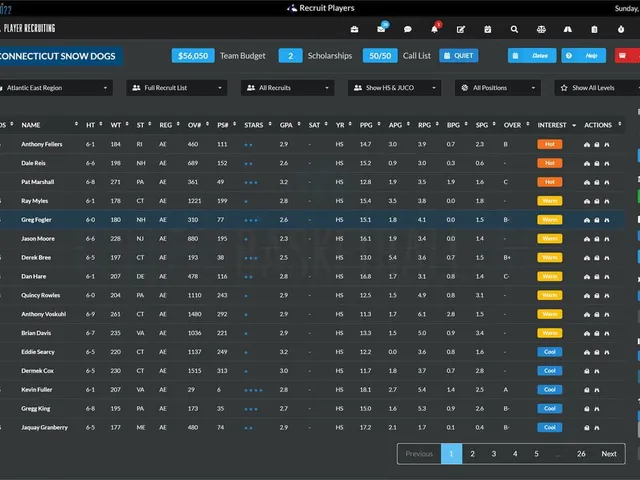Expand the All Positions filter dropdown

[498, 88]
